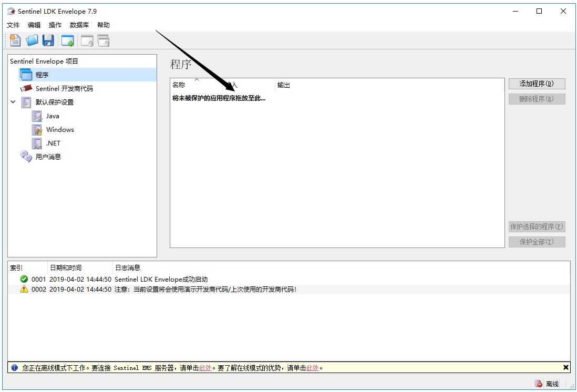Open the Windows protection settings
This screenshot has width=577, height=392.
(x=60, y=130)
